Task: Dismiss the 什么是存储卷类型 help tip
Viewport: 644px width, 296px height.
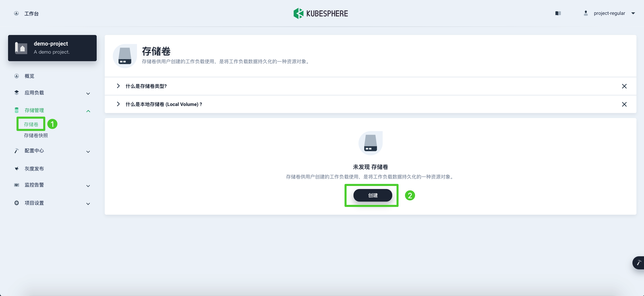Action: click(x=624, y=86)
